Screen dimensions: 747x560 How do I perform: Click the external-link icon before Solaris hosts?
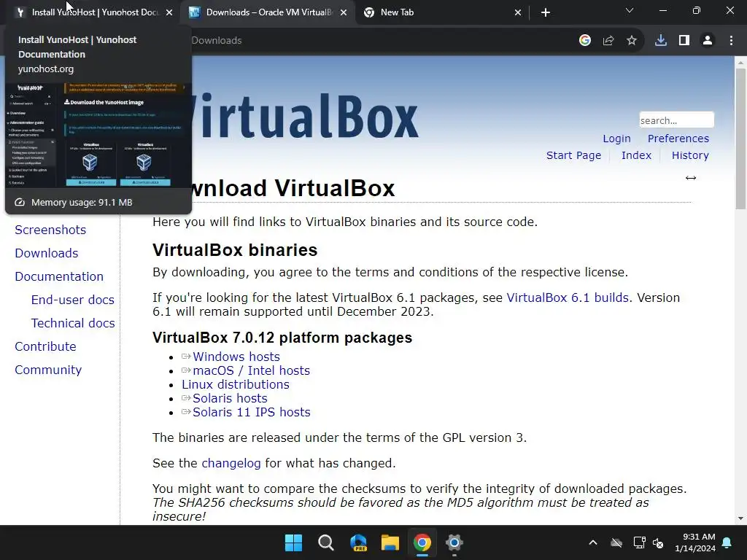pos(186,397)
